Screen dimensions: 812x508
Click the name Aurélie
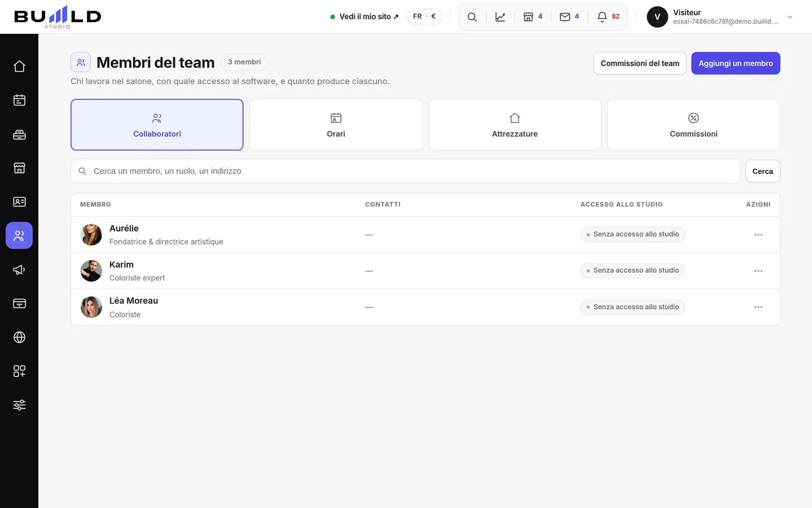[124, 228]
